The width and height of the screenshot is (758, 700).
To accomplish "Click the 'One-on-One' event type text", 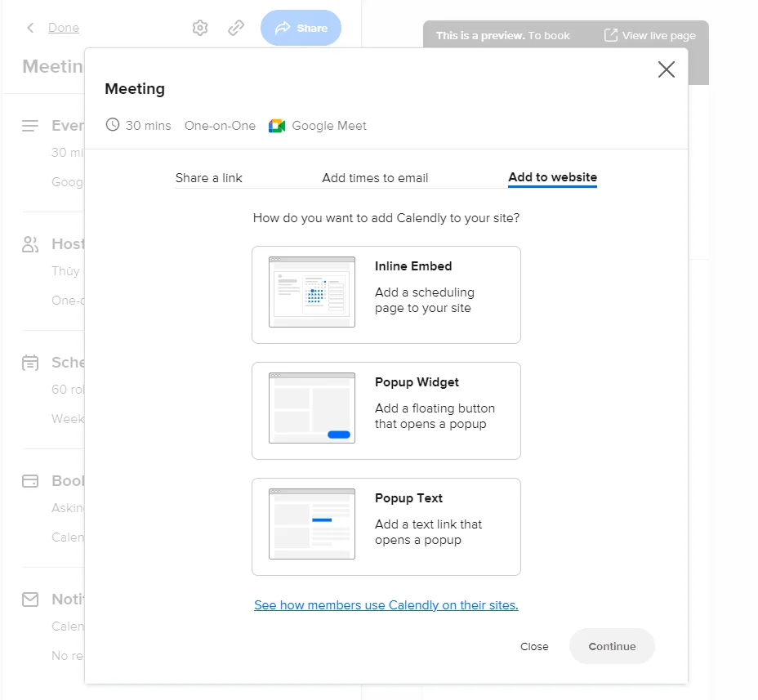I will click(x=220, y=126).
